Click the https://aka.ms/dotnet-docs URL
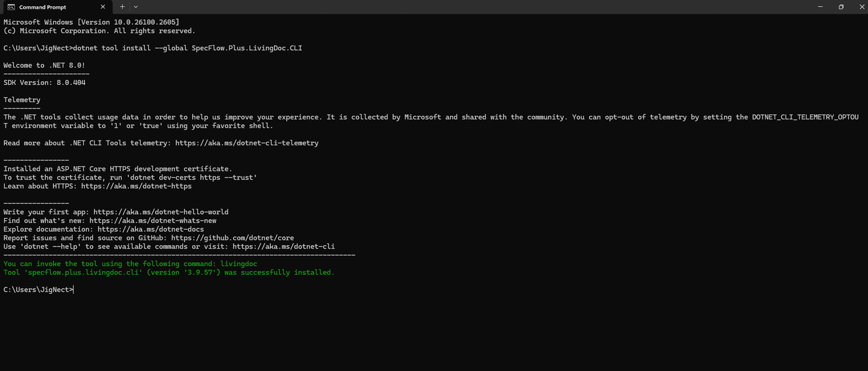Image resolution: width=868 pixels, height=371 pixels. click(151, 229)
